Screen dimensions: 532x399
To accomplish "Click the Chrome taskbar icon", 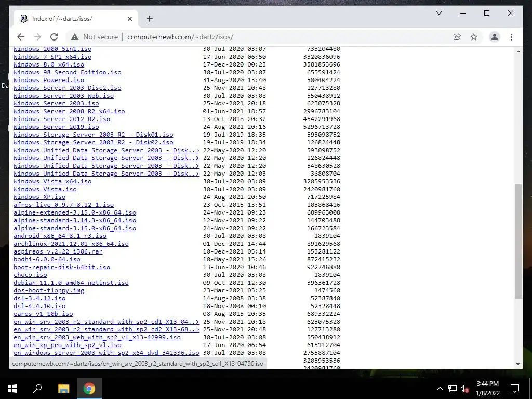I will 89,389.
